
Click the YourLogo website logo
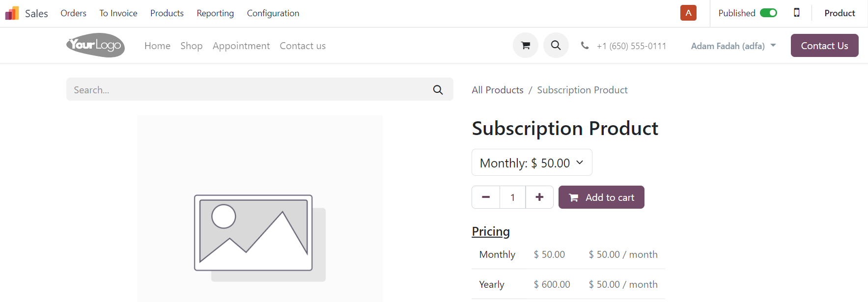click(95, 45)
